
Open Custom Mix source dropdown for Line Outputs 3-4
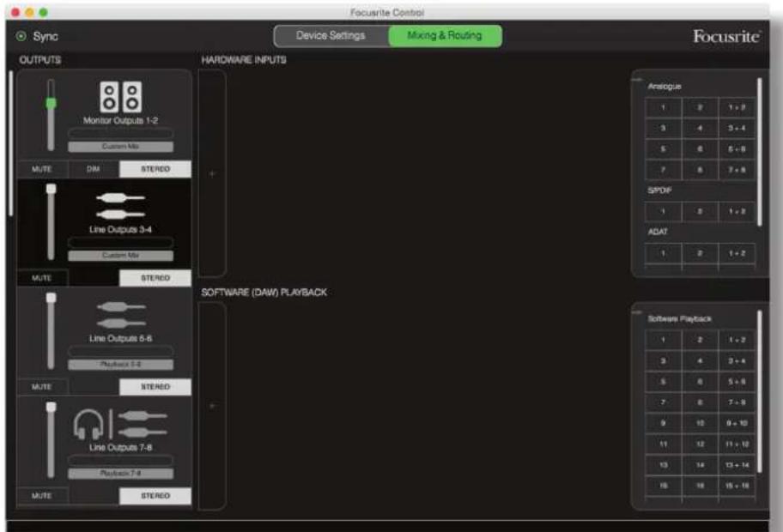tap(121, 256)
